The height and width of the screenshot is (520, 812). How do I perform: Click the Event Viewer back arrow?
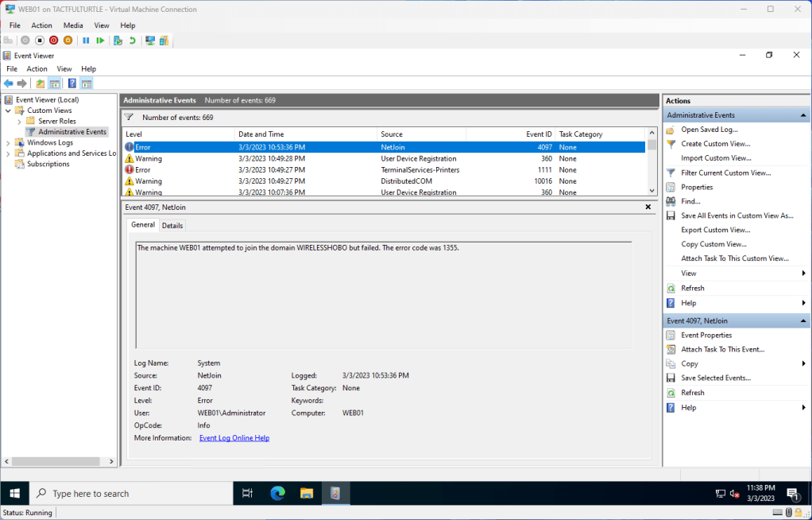pyautogui.click(x=8, y=83)
